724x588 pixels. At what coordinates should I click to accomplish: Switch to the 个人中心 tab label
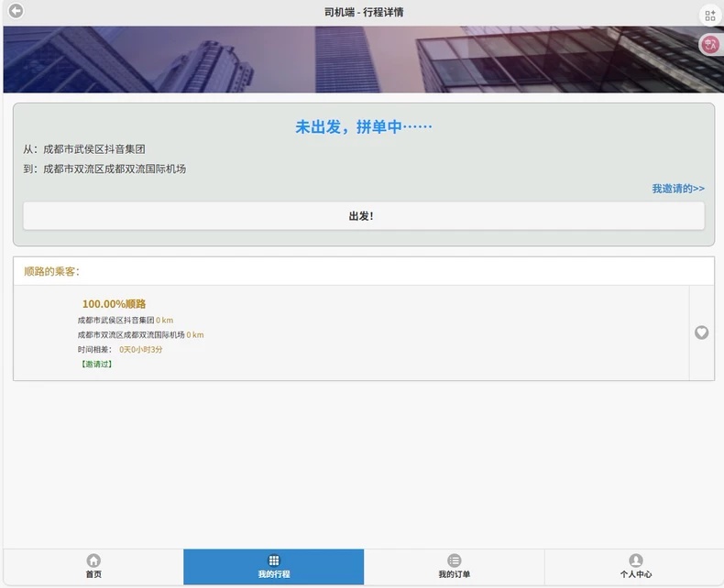click(x=636, y=574)
